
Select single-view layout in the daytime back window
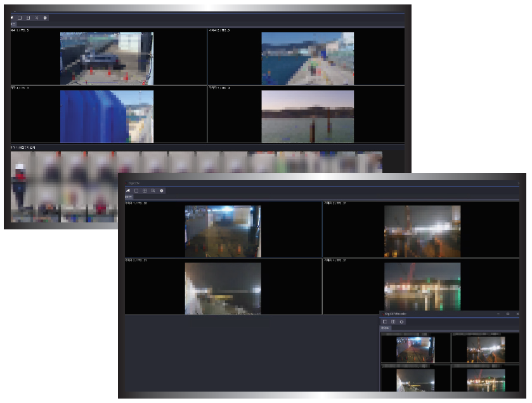[x=20, y=18]
